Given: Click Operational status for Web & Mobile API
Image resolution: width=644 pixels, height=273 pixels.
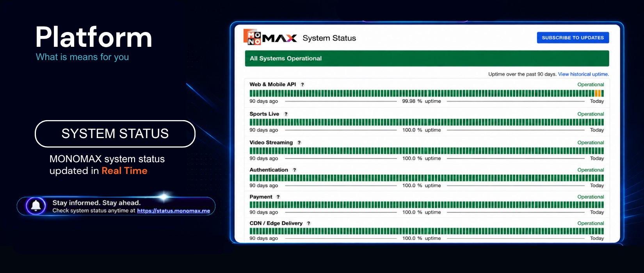Looking at the screenshot, I should coord(591,85).
